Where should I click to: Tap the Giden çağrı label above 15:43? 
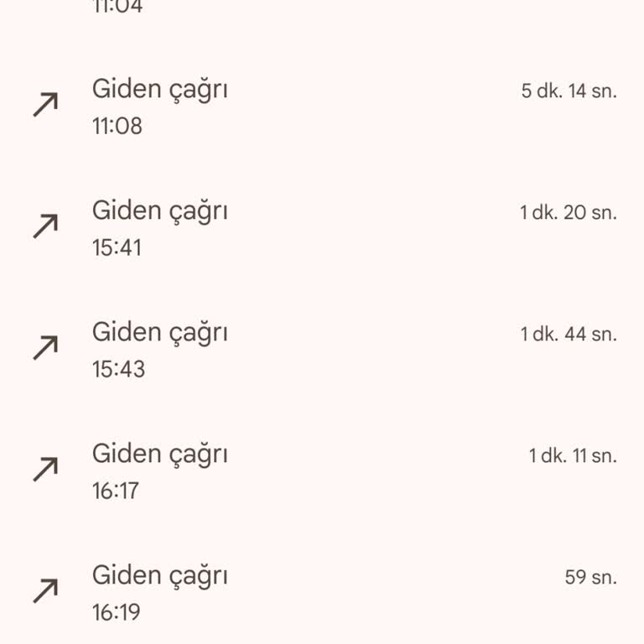159,332
